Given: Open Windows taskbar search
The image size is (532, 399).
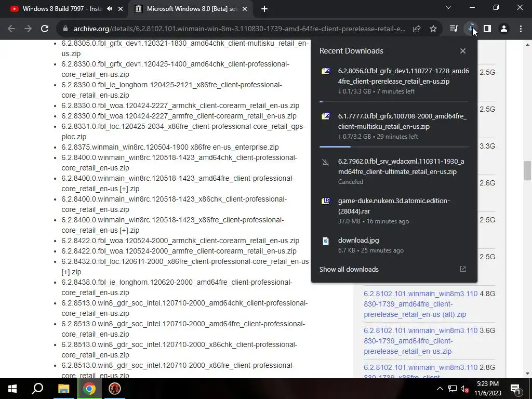Looking at the screenshot, I should tap(37, 389).
